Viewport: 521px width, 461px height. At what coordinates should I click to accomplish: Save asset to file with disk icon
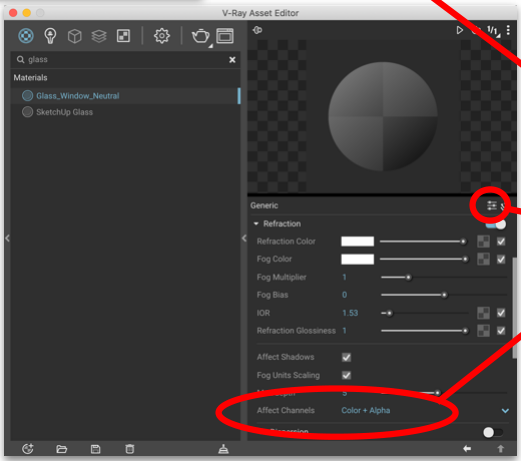click(x=95, y=449)
